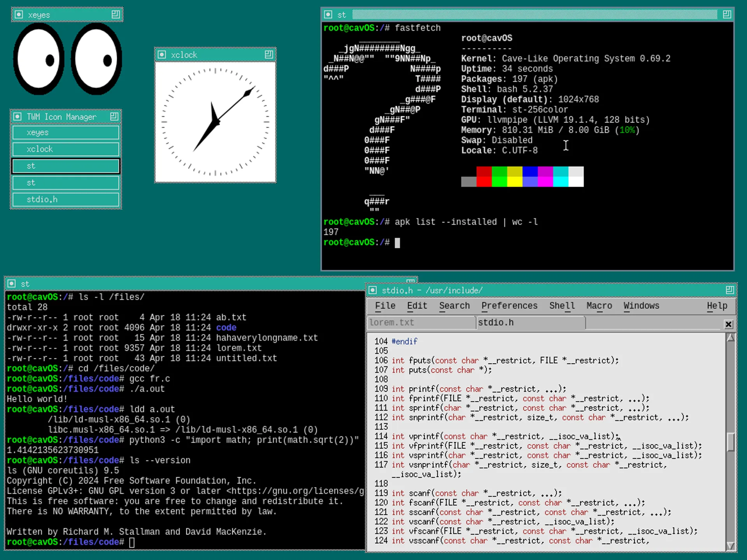The image size is (747, 560).
Task: Click the 1.4142135623730951 output
Action: click(x=53, y=450)
